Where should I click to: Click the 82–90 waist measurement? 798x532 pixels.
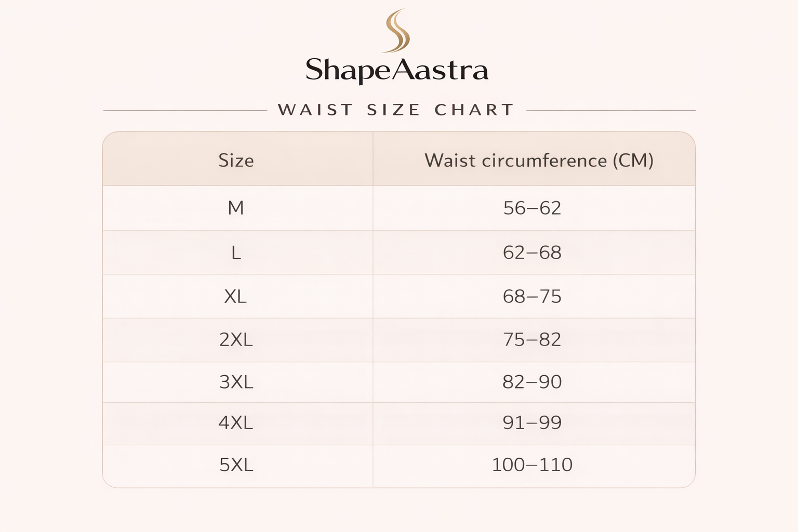(x=532, y=382)
